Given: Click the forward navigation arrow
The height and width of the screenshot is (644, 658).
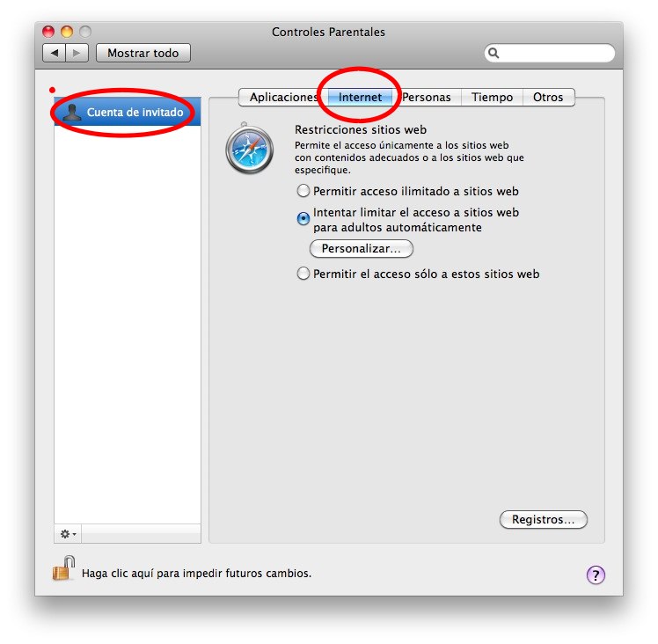Looking at the screenshot, I should (77, 54).
